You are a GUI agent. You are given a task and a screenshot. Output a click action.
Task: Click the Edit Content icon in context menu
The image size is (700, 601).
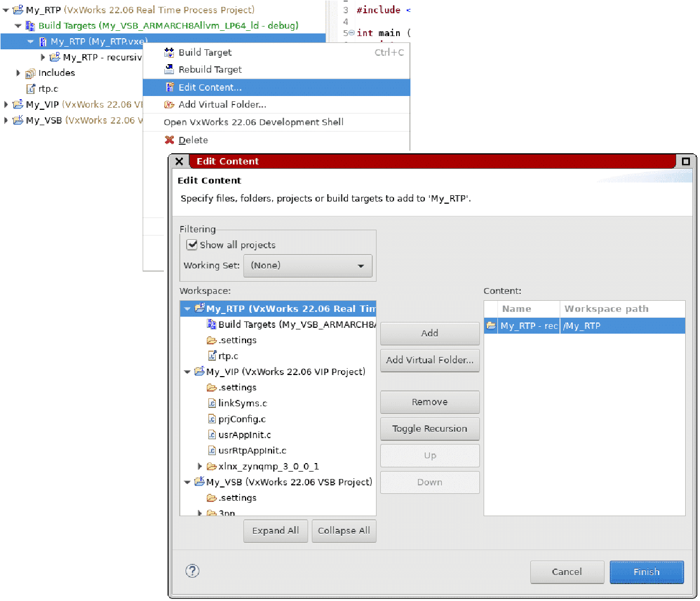pos(170,87)
